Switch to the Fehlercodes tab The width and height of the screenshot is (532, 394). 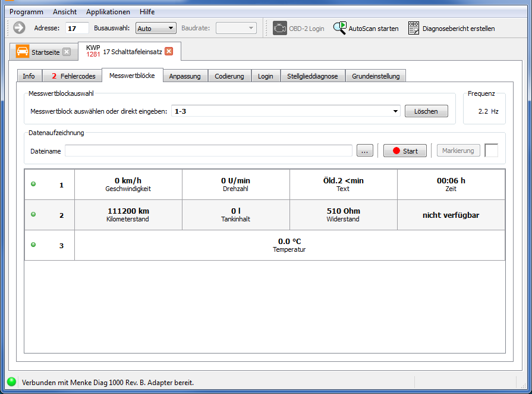73,76
